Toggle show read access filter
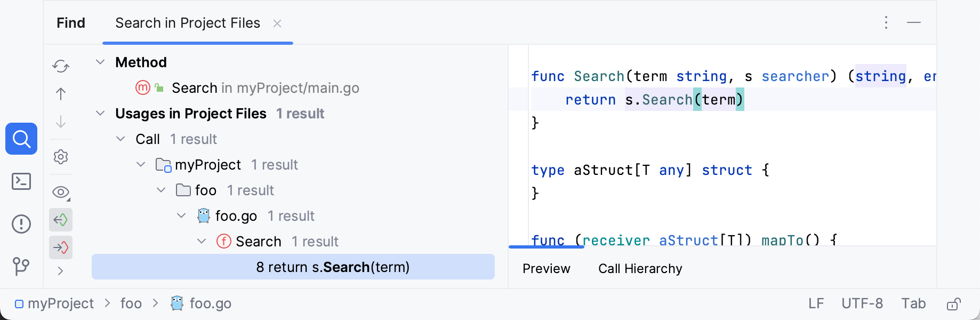 tap(61, 220)
